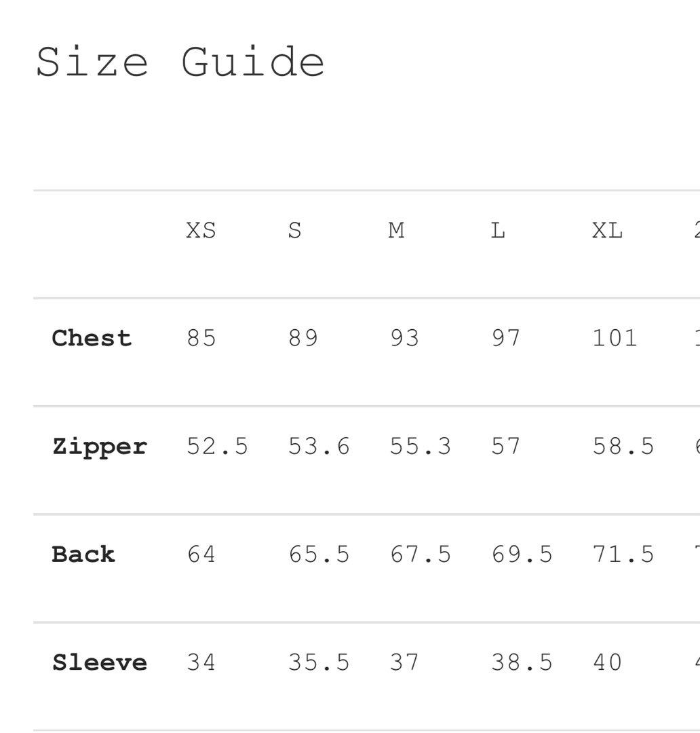Image resolution: width=700 pixels, height=733 pixels.
Task: Click Chest value 93 for M
Action: (x=404, y=338)
